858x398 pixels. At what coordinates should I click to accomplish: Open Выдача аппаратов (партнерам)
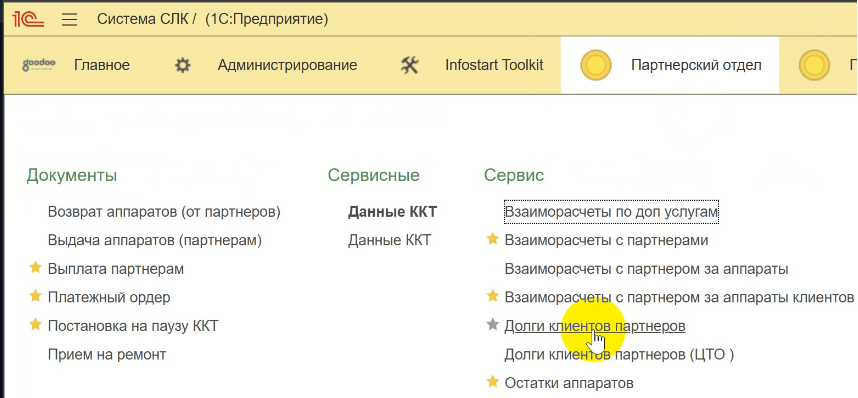tap(155, 240)
